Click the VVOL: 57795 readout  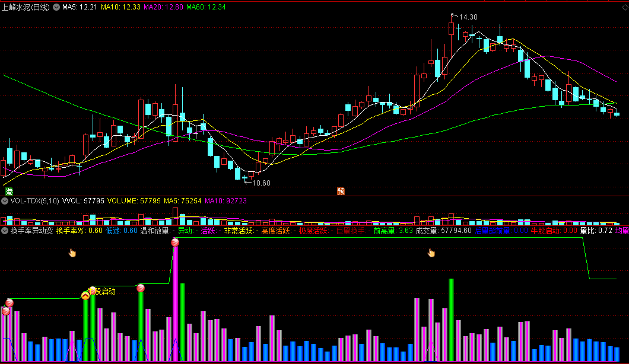pyautogui.click(x=83, y=201)
